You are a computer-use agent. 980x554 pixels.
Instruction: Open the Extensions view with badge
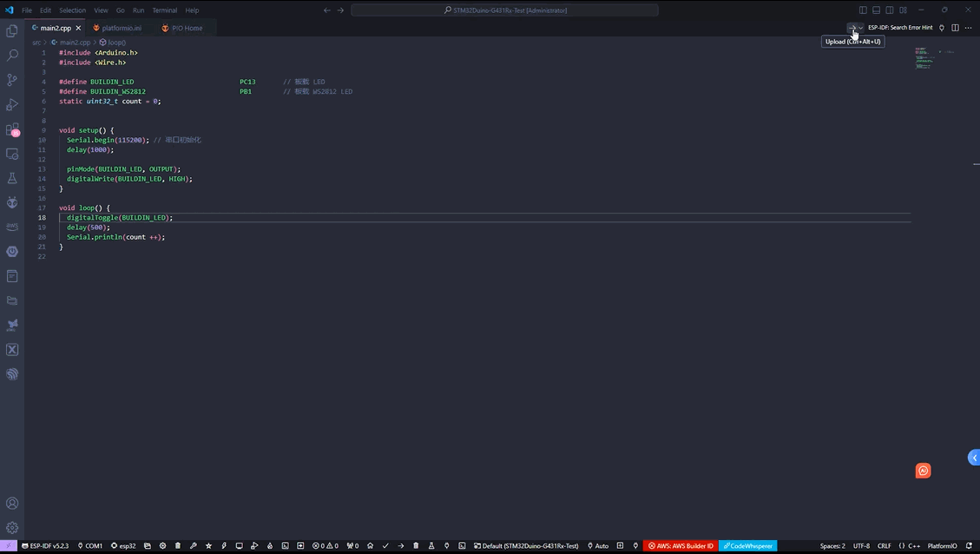[12, 129]
